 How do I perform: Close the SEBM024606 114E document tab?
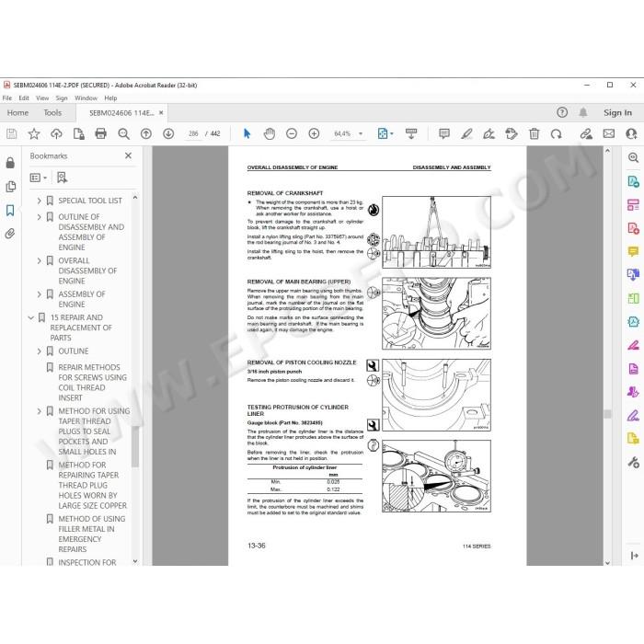click(161, 112)
